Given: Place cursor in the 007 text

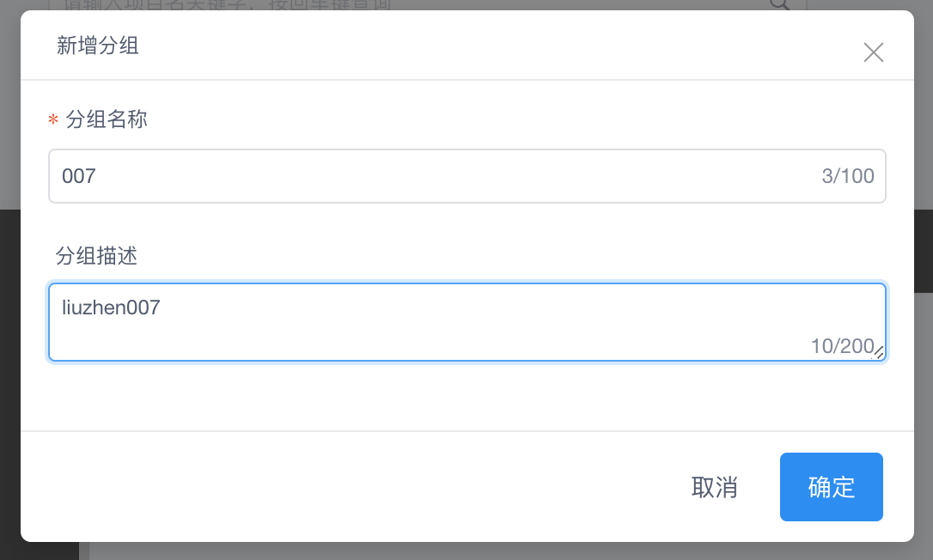Looking at the screenshot, I should [79, 177].
